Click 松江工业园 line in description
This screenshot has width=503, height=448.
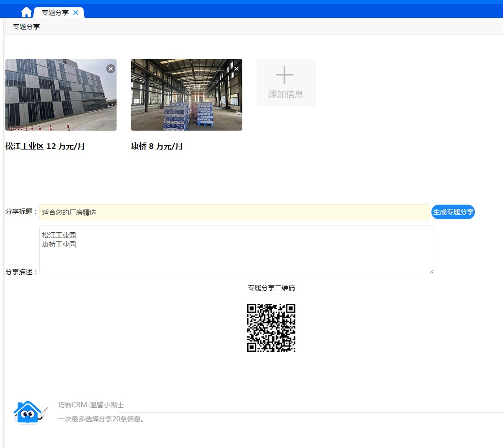(x=59, y=235)
